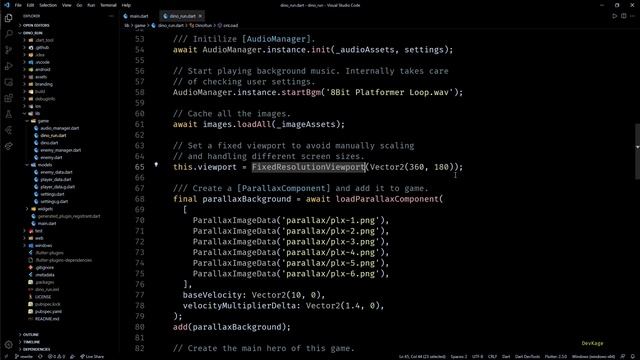Expand the branding folder
The width and height of the screenshot is (640, 360).
click(44, 84)
